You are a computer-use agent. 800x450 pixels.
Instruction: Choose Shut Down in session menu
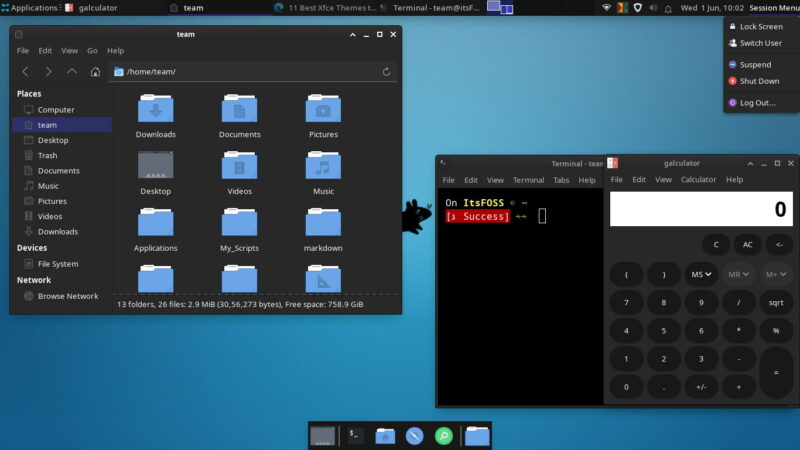(x=761, y=81)
